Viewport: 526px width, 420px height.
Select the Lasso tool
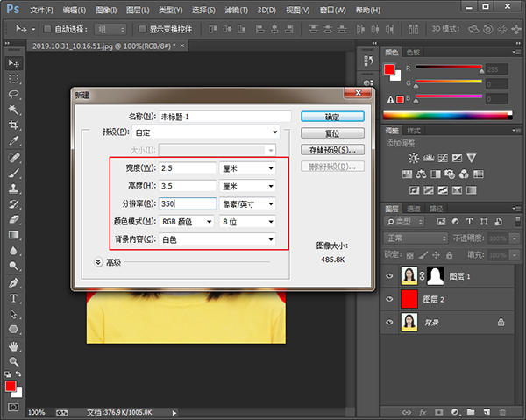[x=14, y=93]
